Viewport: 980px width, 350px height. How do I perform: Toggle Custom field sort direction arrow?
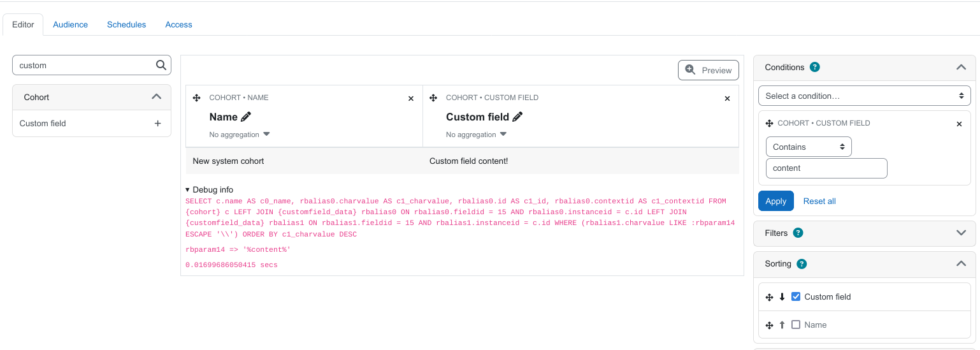tap(782, 297)
